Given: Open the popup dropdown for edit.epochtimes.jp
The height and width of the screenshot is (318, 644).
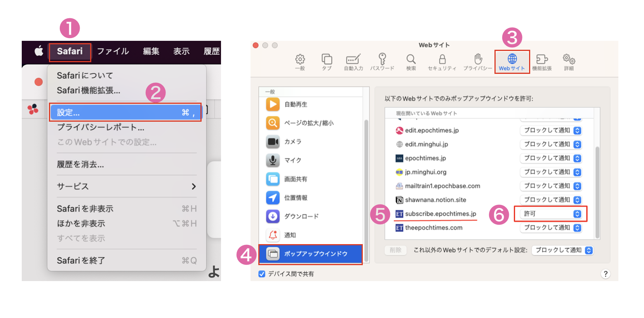Looking at the screenshot, I should 551,130.
